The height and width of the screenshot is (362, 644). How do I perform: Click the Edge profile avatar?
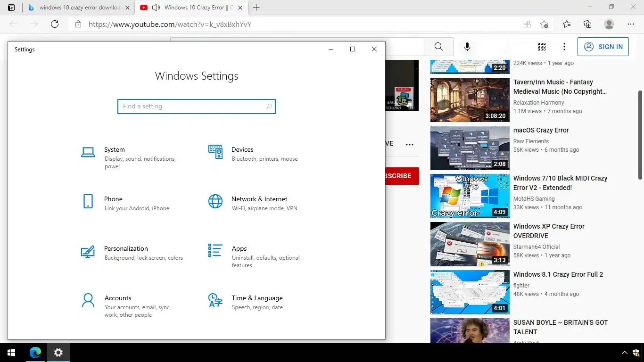pos(609,24)
